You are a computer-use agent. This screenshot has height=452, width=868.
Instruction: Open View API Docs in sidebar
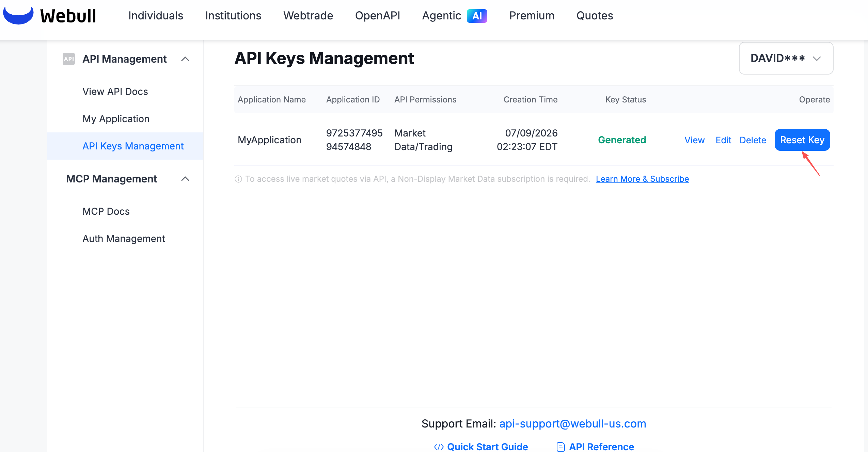coord(115,92)
